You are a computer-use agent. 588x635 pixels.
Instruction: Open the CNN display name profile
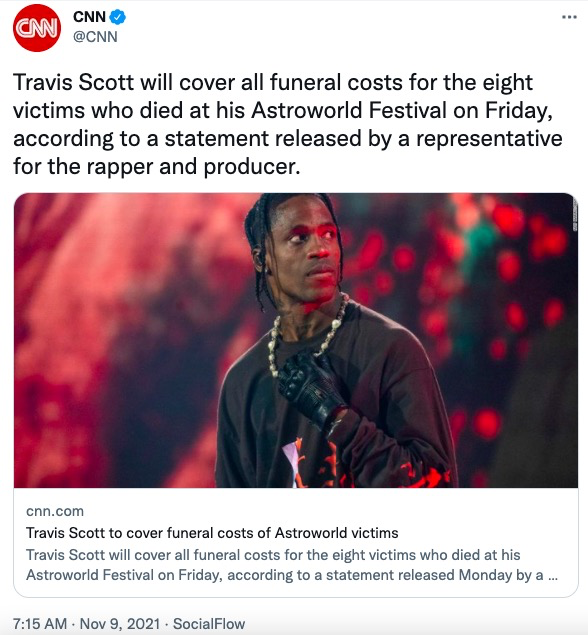[89, 17]
